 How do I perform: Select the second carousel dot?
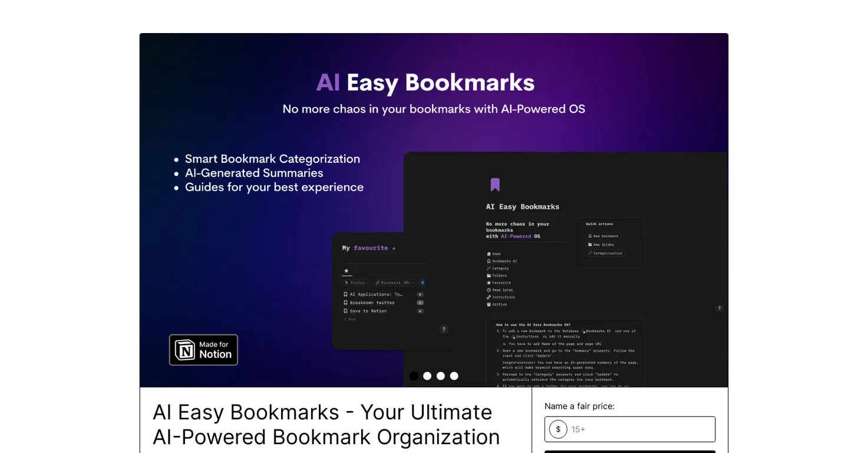click(427, 376)
